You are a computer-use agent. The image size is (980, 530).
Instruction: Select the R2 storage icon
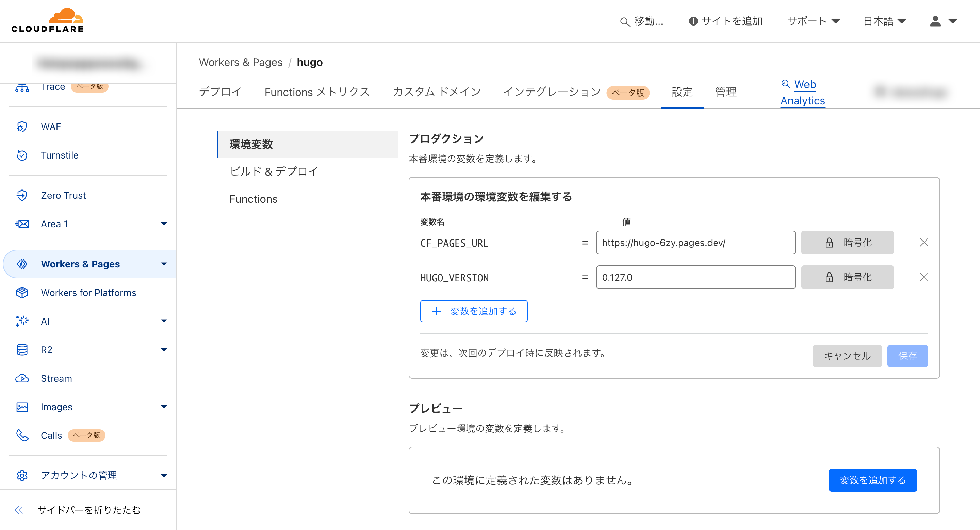tap(22, 349)
